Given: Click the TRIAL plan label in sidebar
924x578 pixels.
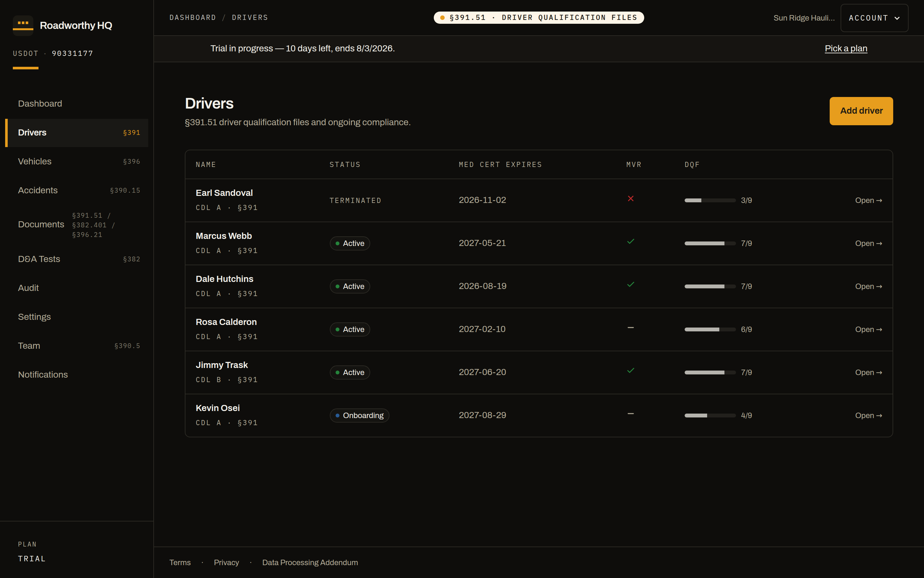Looking at the screenshot, I should [x=32, y=558].
